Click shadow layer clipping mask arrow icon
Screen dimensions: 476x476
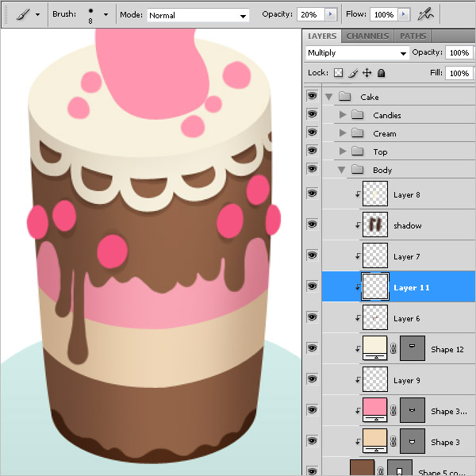[358, 225]
